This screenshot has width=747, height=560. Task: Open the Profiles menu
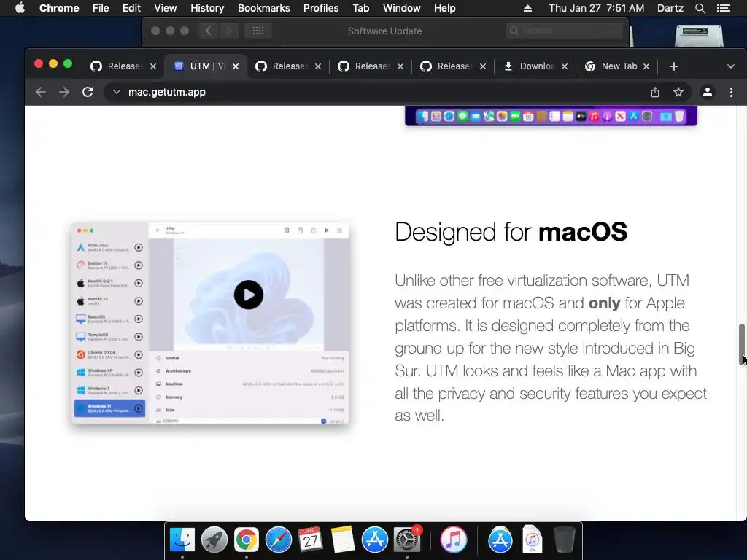321,8
